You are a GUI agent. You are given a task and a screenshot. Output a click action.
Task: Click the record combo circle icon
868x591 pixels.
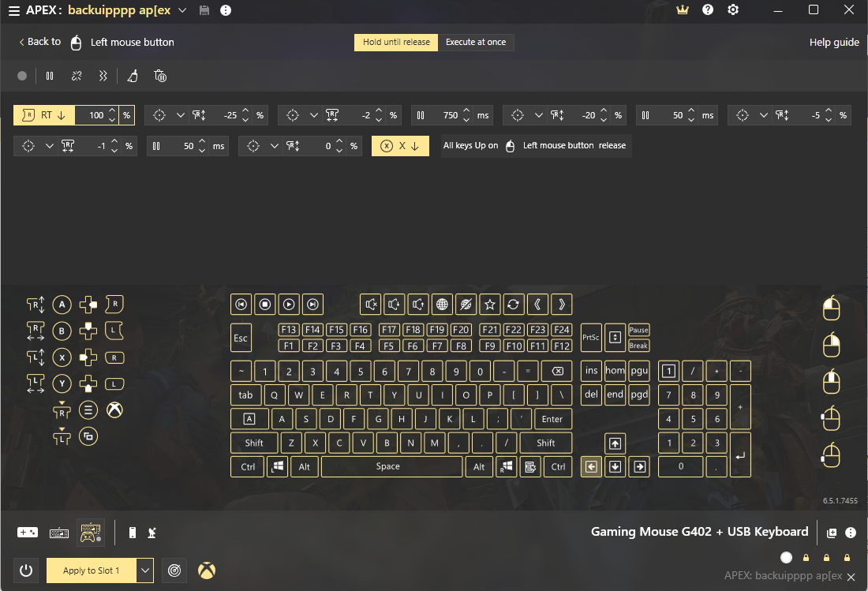point(22,77)
